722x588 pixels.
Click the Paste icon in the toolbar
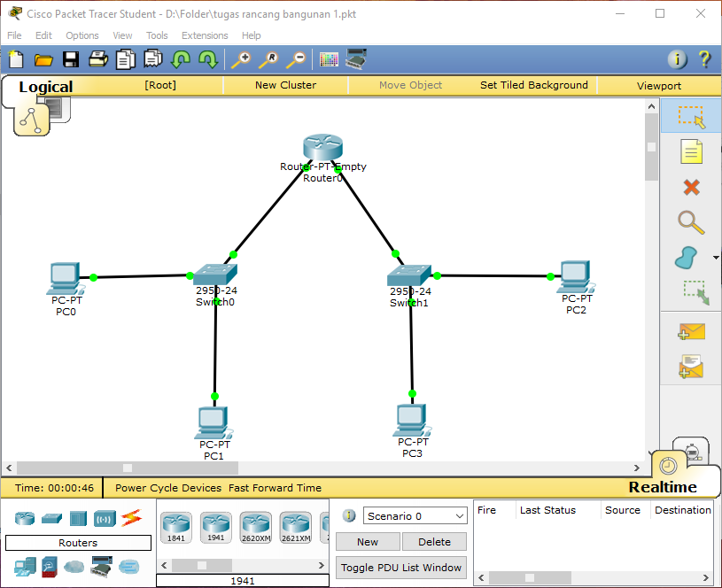pyautogui.click(x=153, y=59)
